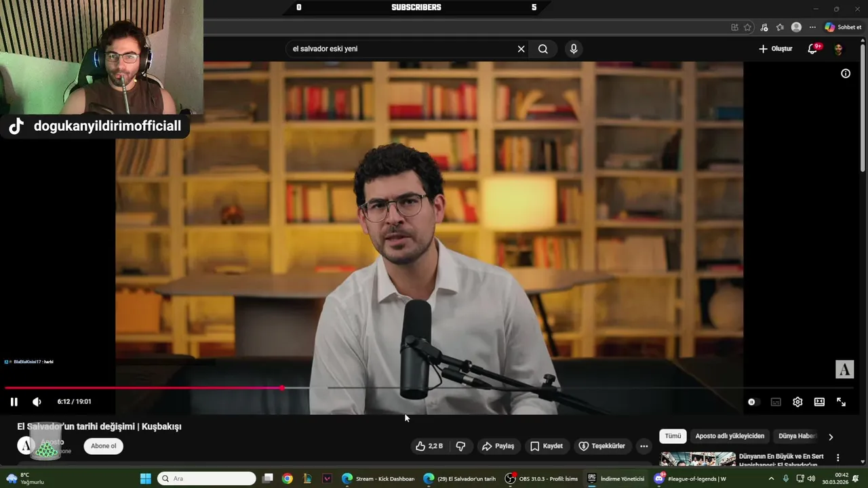
Task: Open network tray icon
Action: tap(800, 479)
